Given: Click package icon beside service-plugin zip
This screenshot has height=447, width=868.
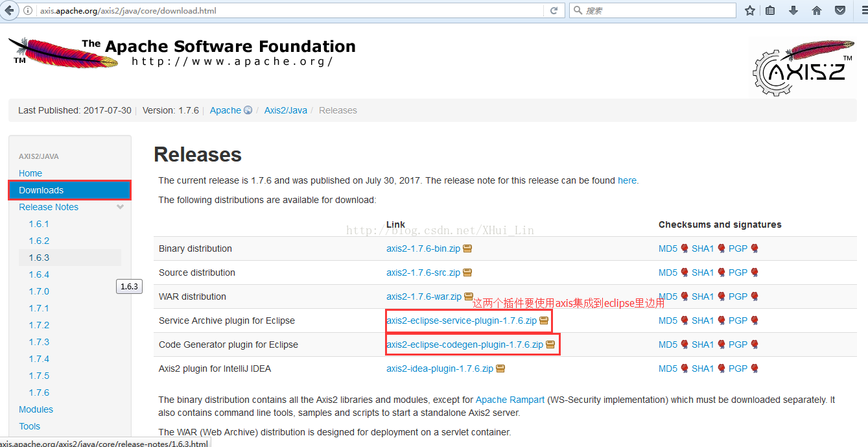Looking at the screenshot, I should pos(544,320).
